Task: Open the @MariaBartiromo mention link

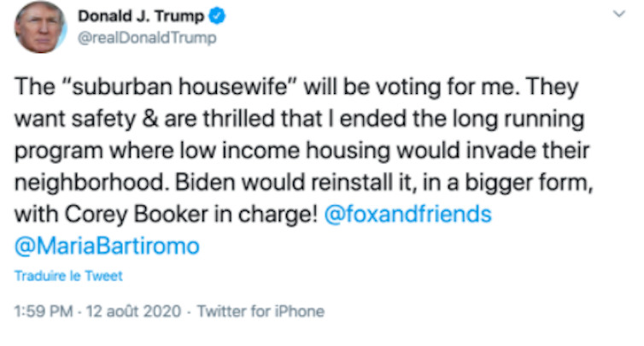Action: [107, 246]
